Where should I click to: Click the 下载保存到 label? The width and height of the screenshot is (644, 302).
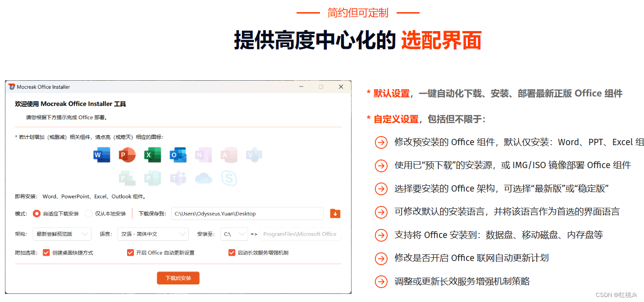tap(152, 214)
